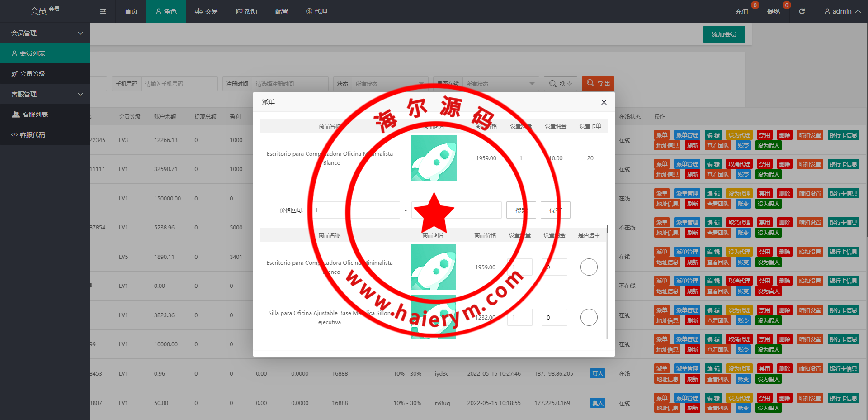This screenshot has width=868, height=420.
Task: Open 客服代码 in the sidebar
Action: pos(33,135)
